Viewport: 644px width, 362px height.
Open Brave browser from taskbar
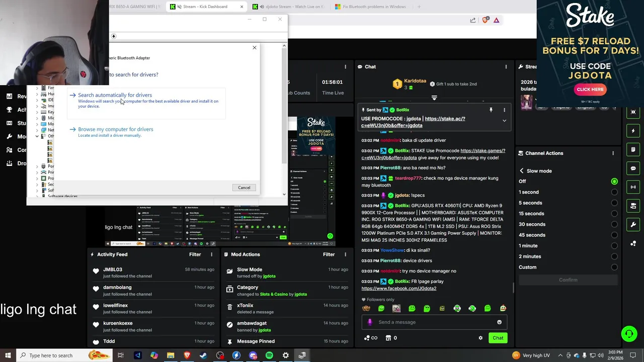click(x=187, y=355)
